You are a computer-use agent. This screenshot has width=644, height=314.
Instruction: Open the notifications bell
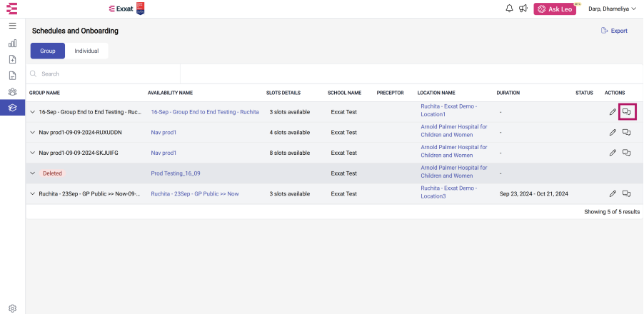[x=509, y=9]
